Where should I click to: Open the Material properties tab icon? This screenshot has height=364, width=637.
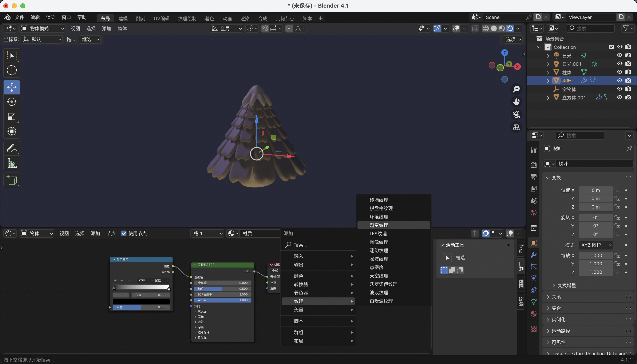[534, 314]
